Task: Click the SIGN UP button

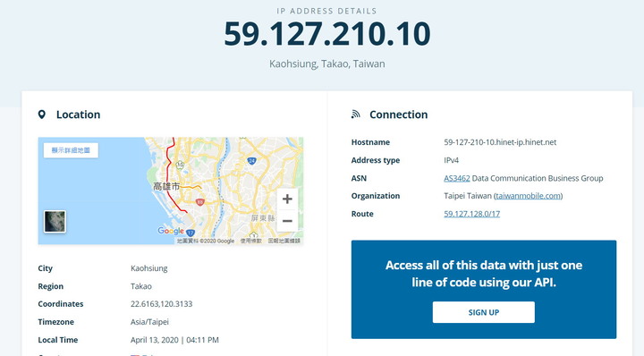Action: click(x=483, y=312)
